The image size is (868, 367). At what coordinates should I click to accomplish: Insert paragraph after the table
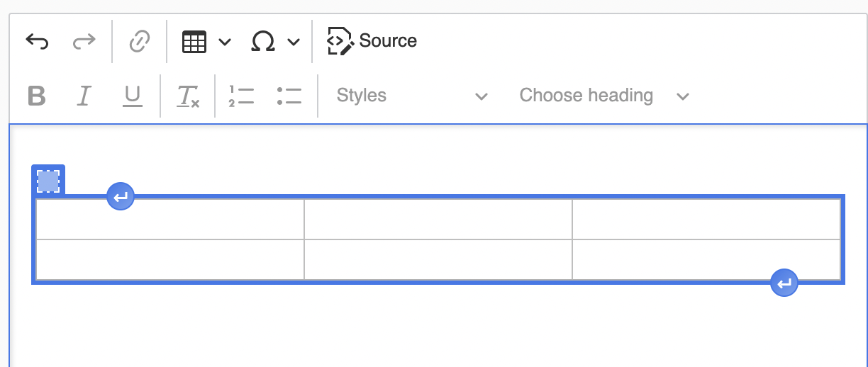tap(784, 283)
